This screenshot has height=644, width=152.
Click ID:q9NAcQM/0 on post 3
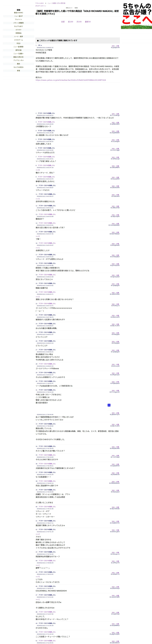pos(115,124)
